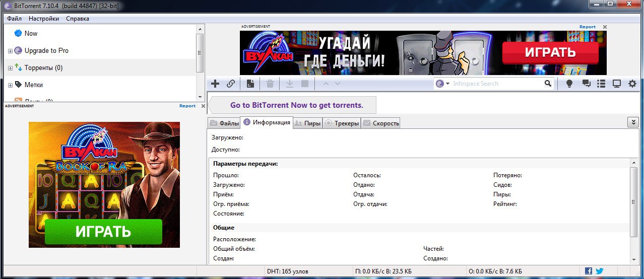Click the Состояние: label

229,214
